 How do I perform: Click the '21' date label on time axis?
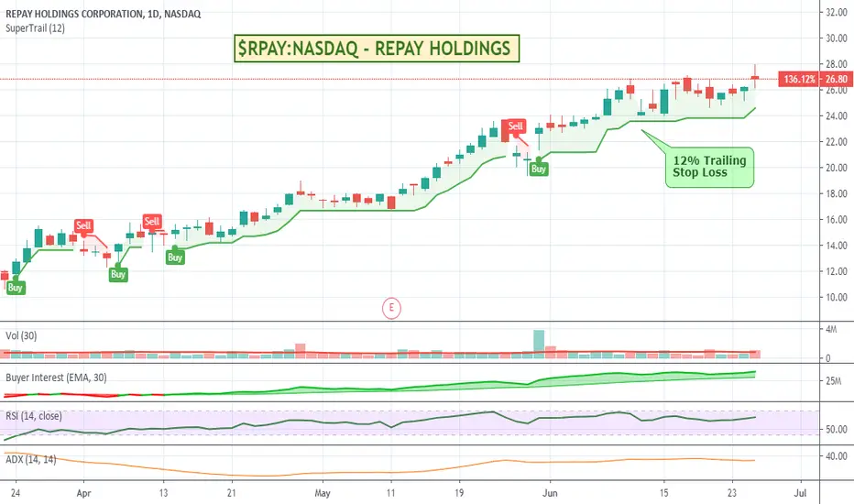point(232,493)
